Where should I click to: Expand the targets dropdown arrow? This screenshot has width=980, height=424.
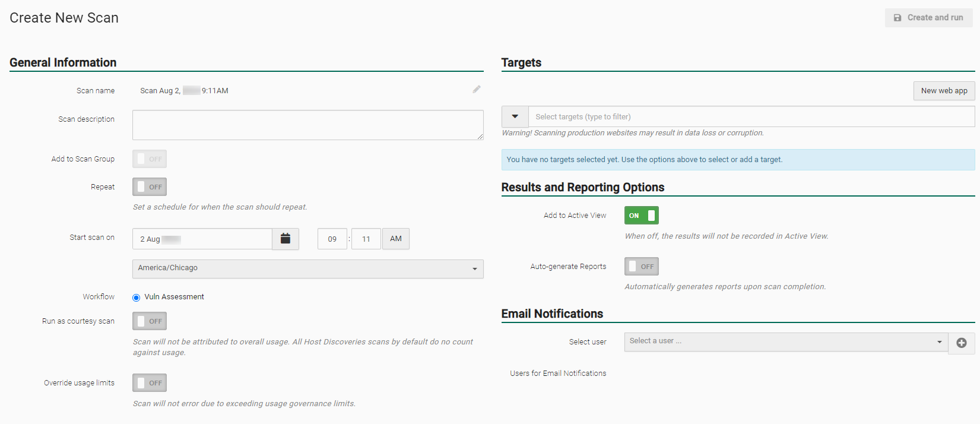(515, 117)
